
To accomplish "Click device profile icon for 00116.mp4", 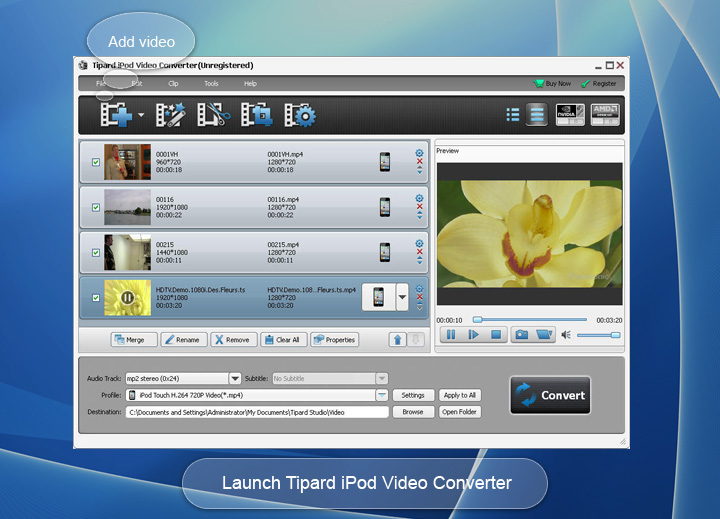I will click(385, 207).
